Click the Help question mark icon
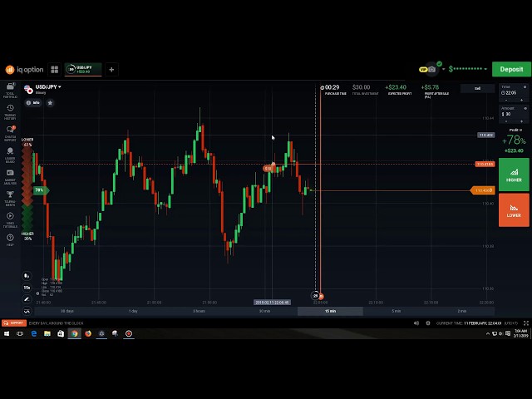Screen dimensions: 532x399 10,239
